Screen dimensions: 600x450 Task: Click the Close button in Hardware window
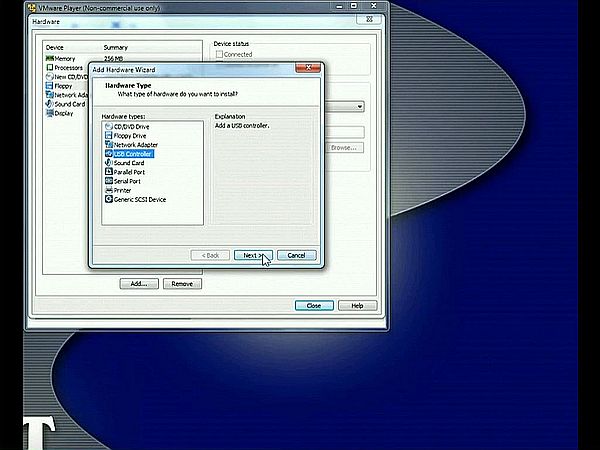(x=314, y=306)
